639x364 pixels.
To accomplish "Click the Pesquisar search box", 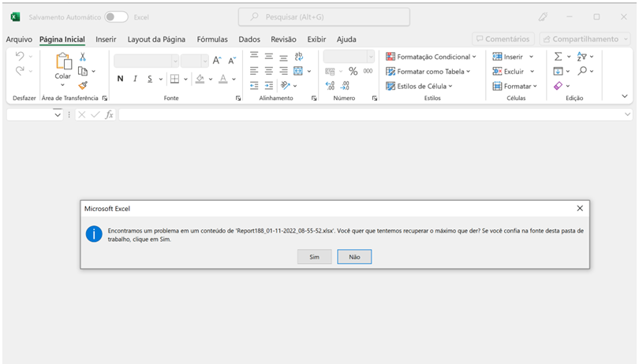I will point(324,17).
